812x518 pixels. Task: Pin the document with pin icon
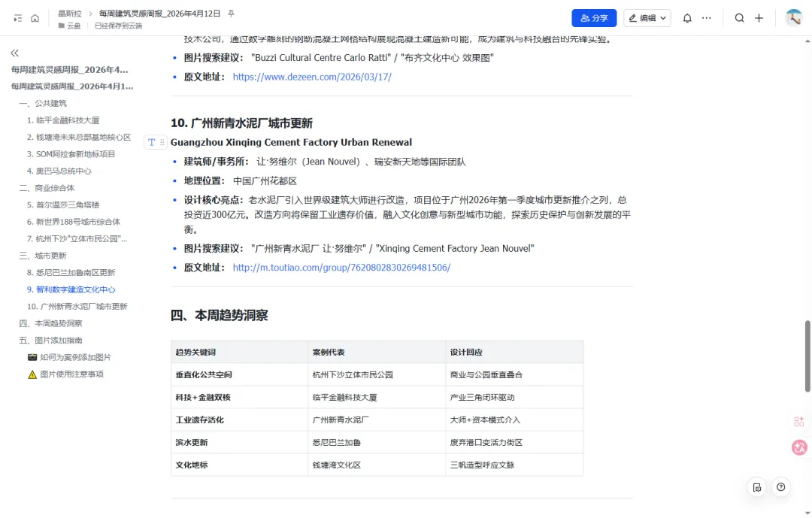point(232,14)
